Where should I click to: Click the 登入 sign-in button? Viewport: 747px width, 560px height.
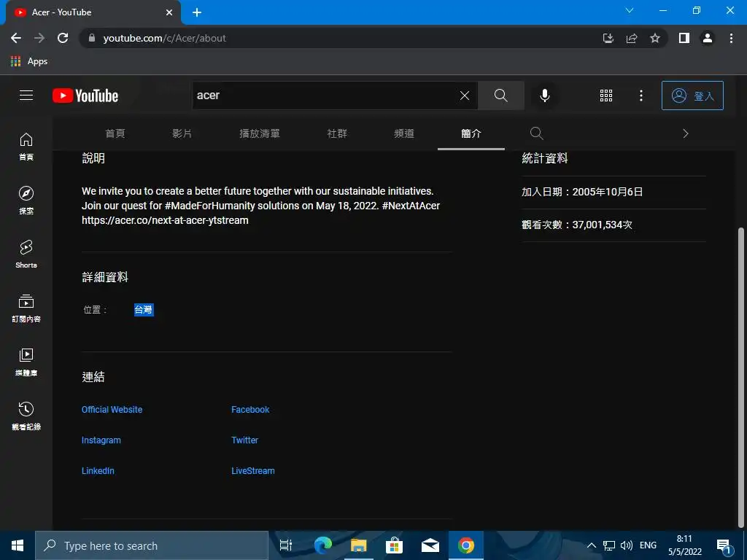692,96
